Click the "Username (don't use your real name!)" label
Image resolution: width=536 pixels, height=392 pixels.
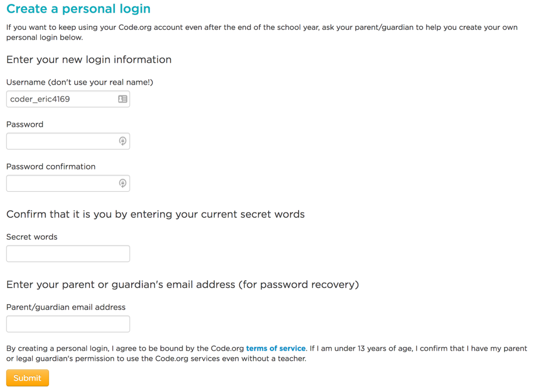point(80,83)
